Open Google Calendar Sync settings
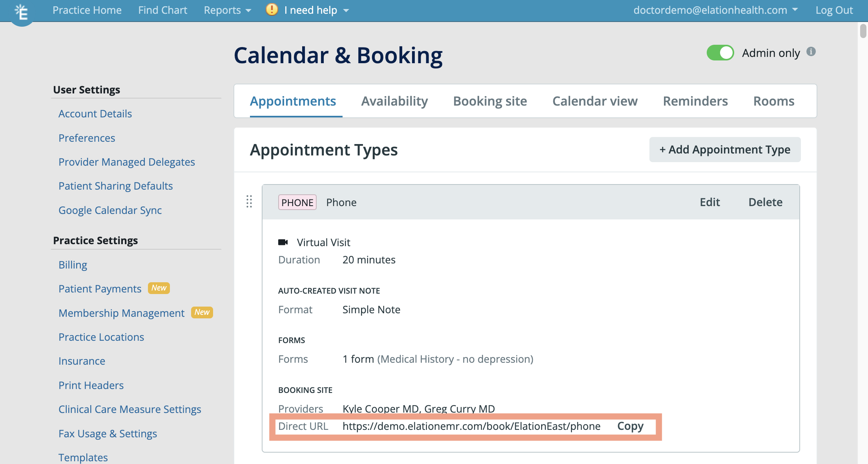This screenshot has height=464, width=868. pos(110,210)
